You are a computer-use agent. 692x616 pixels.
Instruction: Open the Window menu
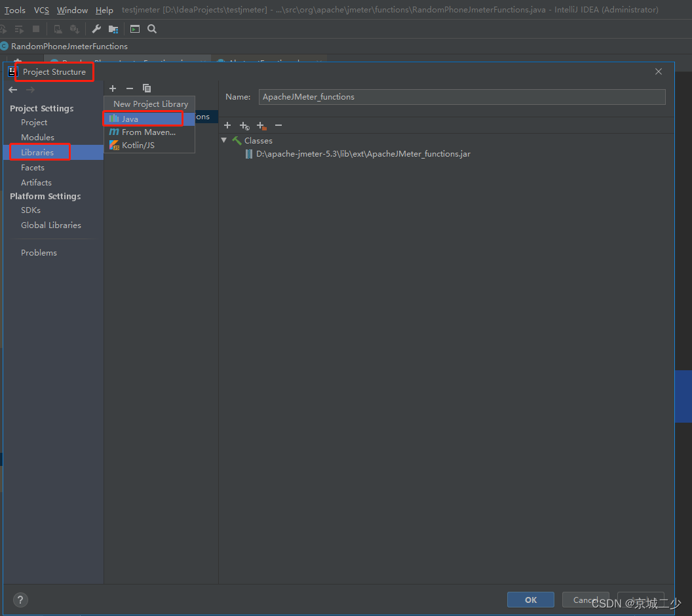coord(72,10)
